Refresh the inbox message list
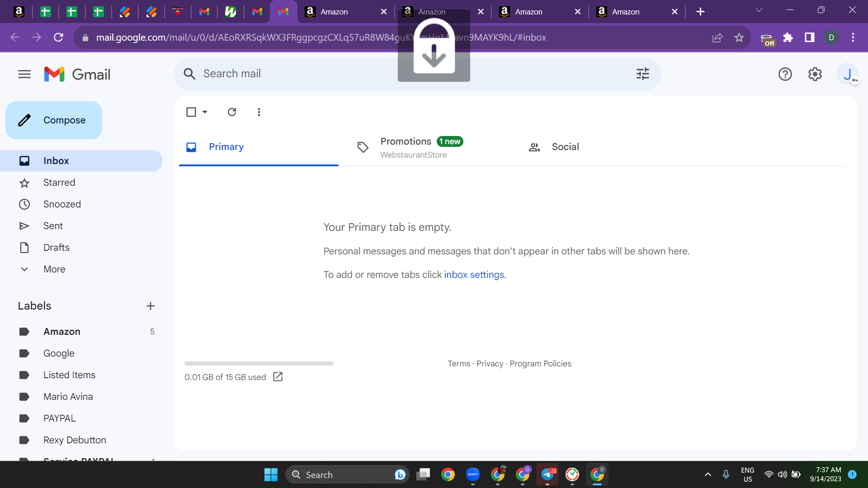 (x=232, y=112)
